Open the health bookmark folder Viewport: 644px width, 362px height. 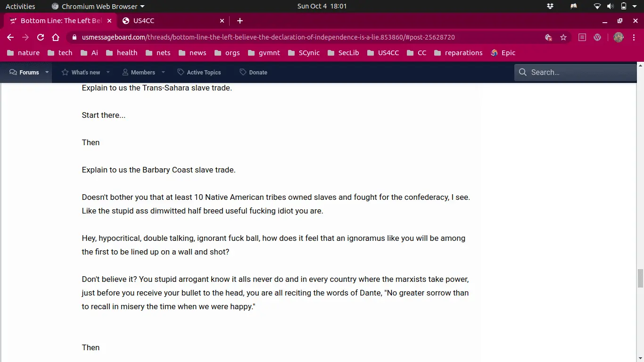coord(122,53)
